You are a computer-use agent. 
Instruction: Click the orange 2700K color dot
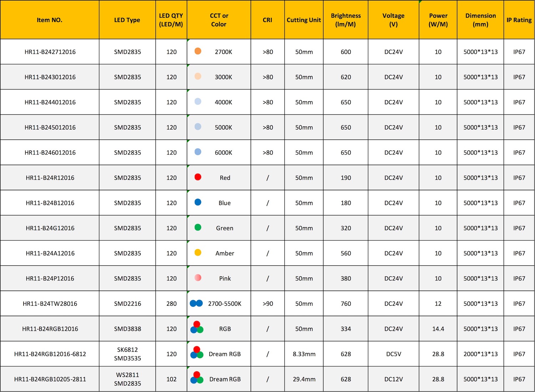click(x=198, y=51)
